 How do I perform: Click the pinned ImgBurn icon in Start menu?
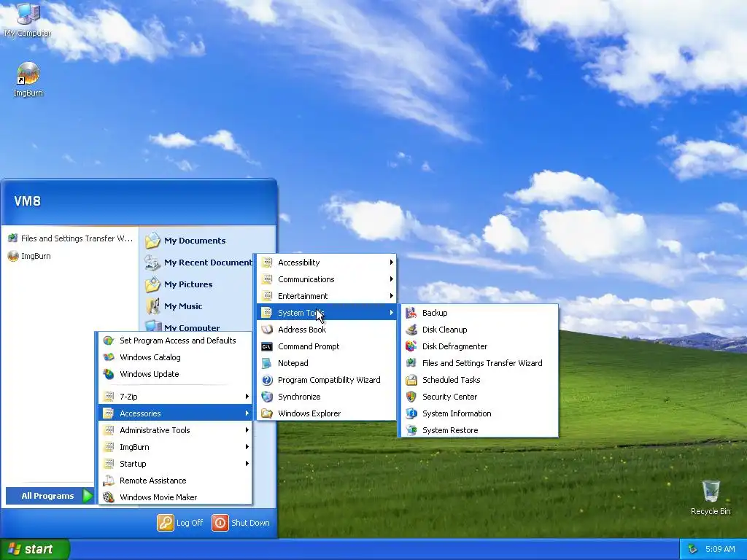(x=13, y=256)
